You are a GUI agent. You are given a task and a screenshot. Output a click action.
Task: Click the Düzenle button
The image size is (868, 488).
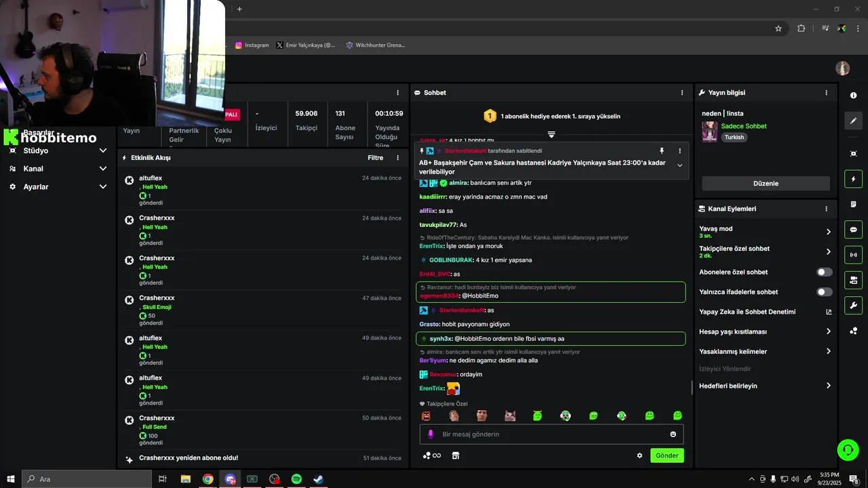(766, 184)
